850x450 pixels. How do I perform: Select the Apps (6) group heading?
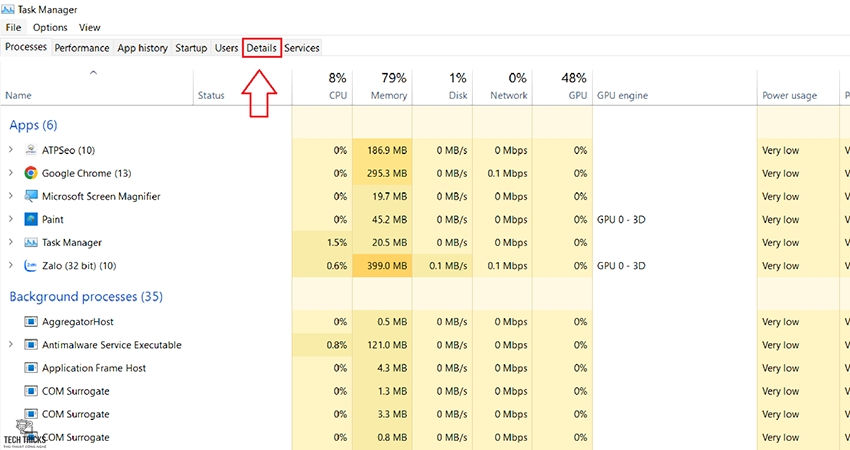(33, 125)
